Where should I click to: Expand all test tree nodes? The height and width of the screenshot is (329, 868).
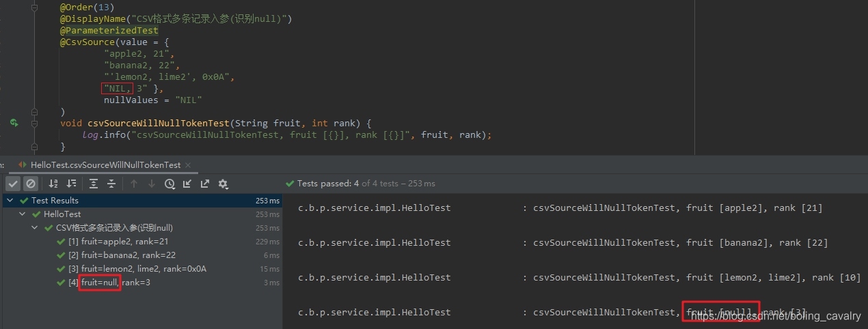[94, 184]
